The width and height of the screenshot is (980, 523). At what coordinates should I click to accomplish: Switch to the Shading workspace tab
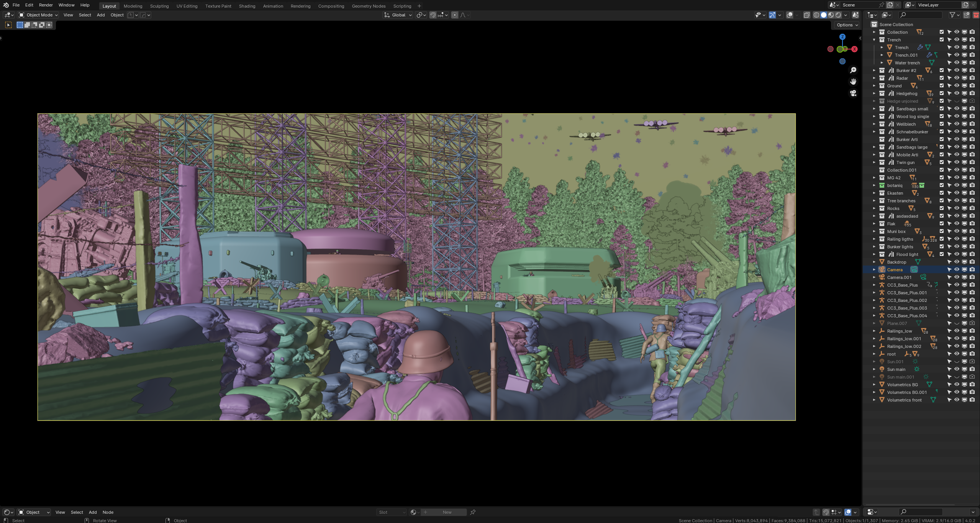(x=247, y=6)
